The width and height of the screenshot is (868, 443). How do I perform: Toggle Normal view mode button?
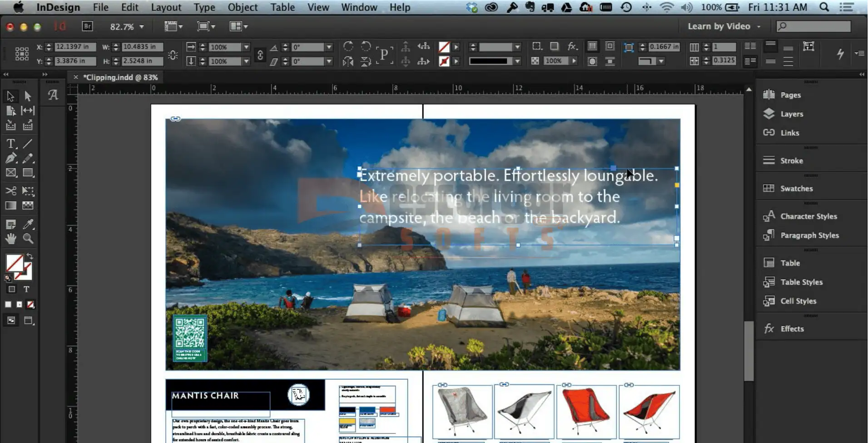(x=11, y=320)
